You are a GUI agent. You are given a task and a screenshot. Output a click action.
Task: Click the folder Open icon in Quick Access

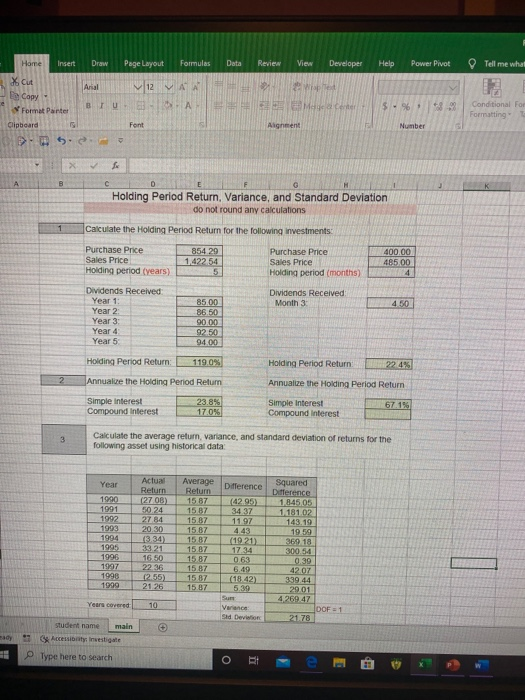coord(103,141)
